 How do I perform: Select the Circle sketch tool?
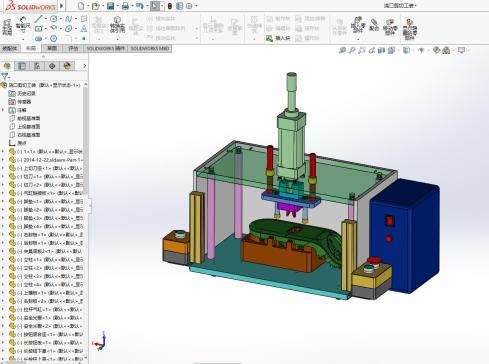click(x=53, y=19)
